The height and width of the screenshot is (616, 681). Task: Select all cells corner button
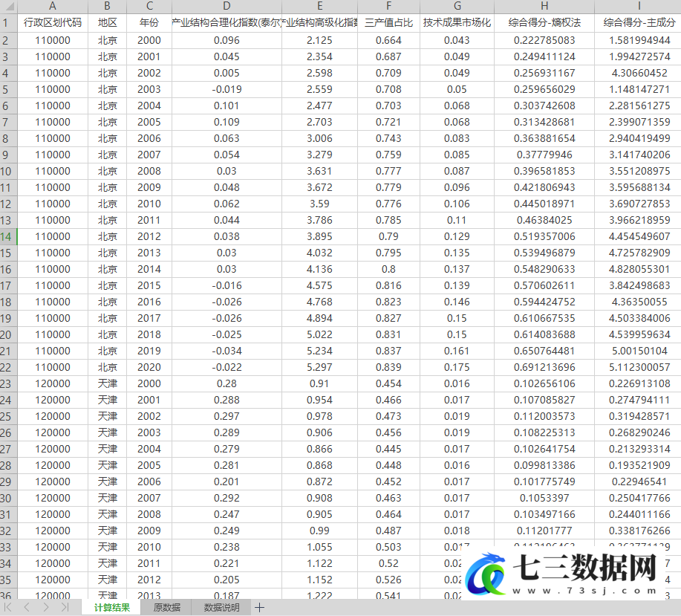9,6
